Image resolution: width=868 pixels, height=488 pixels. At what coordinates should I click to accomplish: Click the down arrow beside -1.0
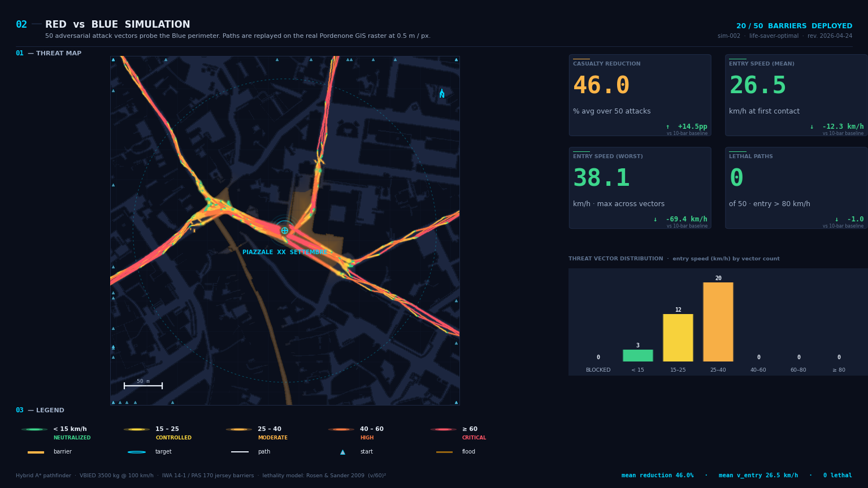point(837,219)
